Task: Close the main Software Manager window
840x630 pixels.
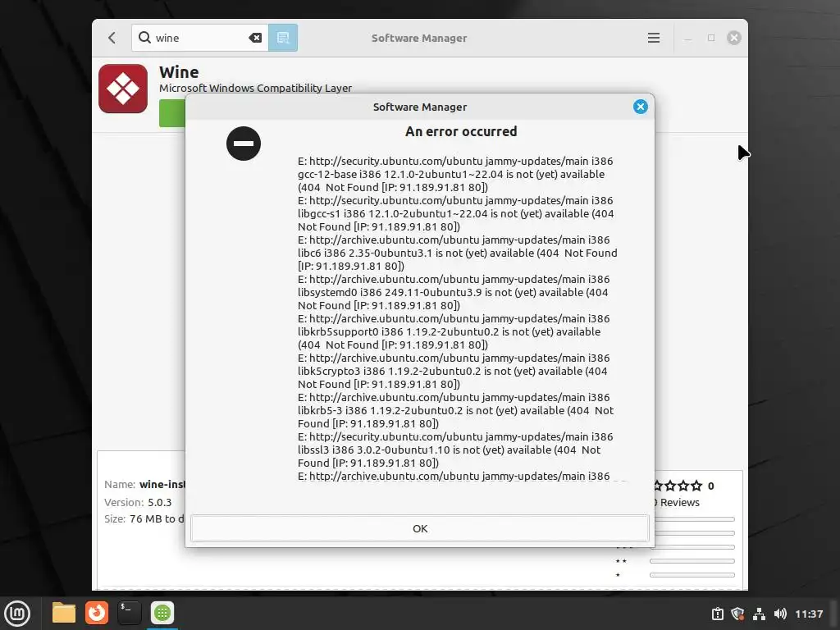Action: (734, 38)
